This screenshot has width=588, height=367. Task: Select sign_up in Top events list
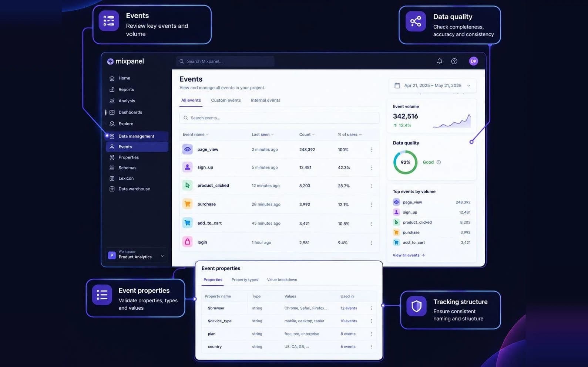click(431, 212)
